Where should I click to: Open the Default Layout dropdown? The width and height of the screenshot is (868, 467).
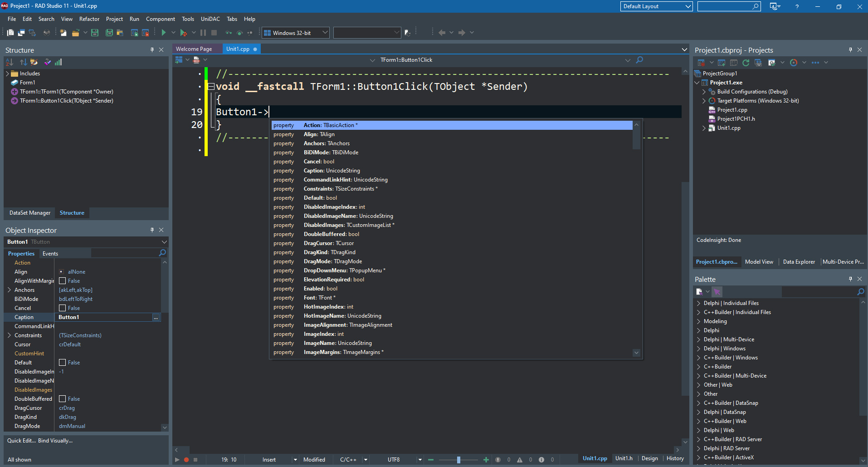pos(688,6)
